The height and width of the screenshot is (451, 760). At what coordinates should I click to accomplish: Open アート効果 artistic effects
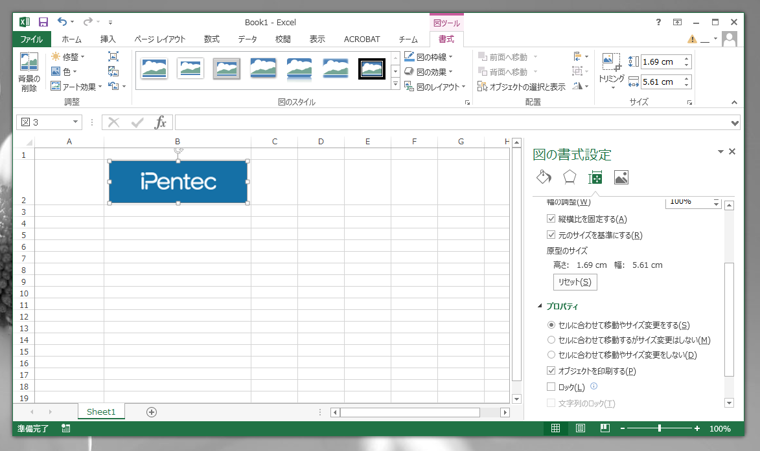click(x=77, y=87)
